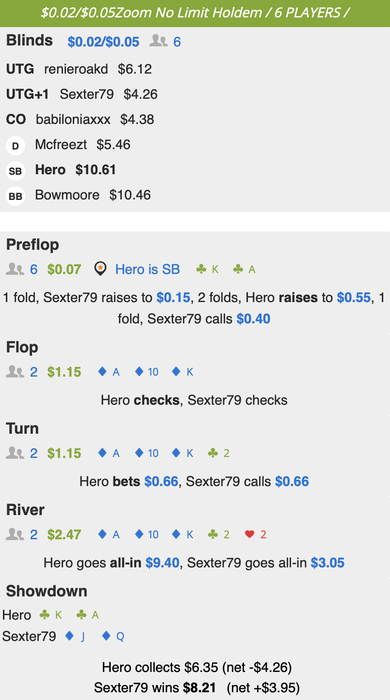Click the BB position badge
This screenshot has width=390, height=700.
pos(15,196)
